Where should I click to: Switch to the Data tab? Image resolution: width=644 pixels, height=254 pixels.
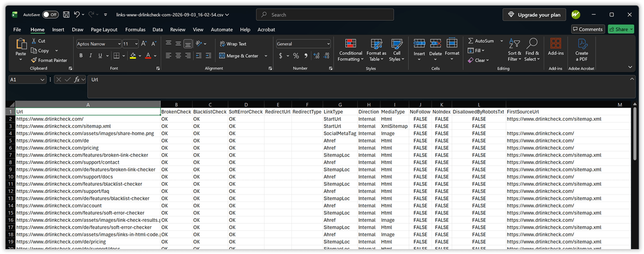click(x=157, y=29)
